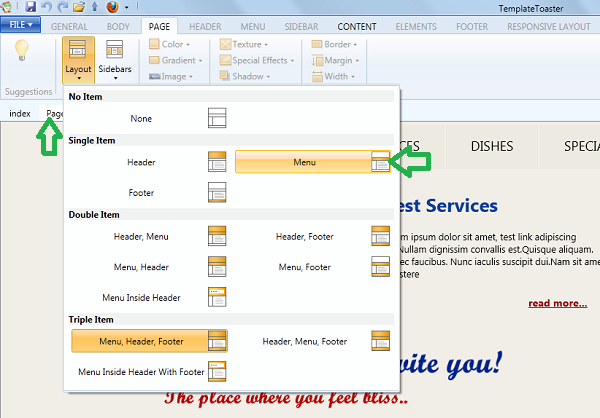Open the index page tab
Image resolution: width=600 pixels, height=418 pixels.
pos(20,113)
